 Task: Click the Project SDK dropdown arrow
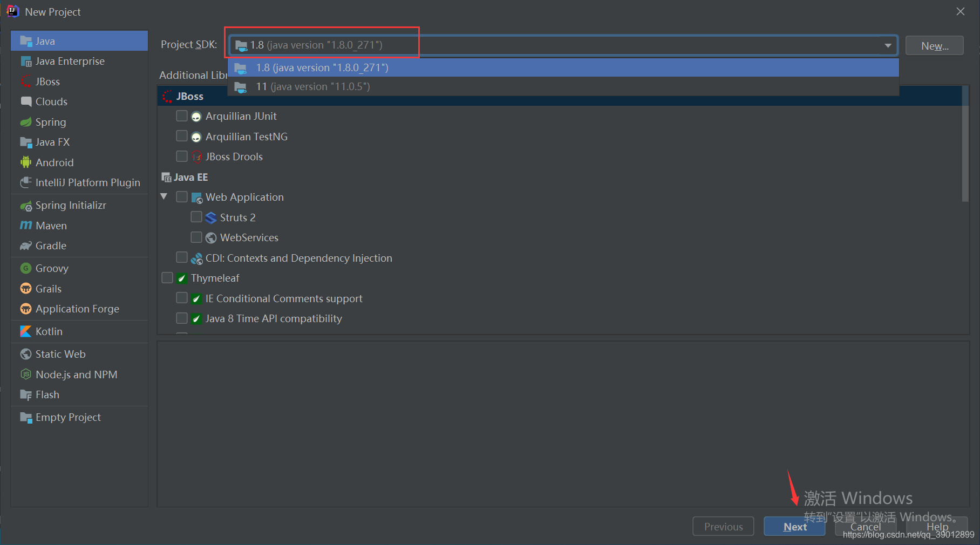pos(888,45)
